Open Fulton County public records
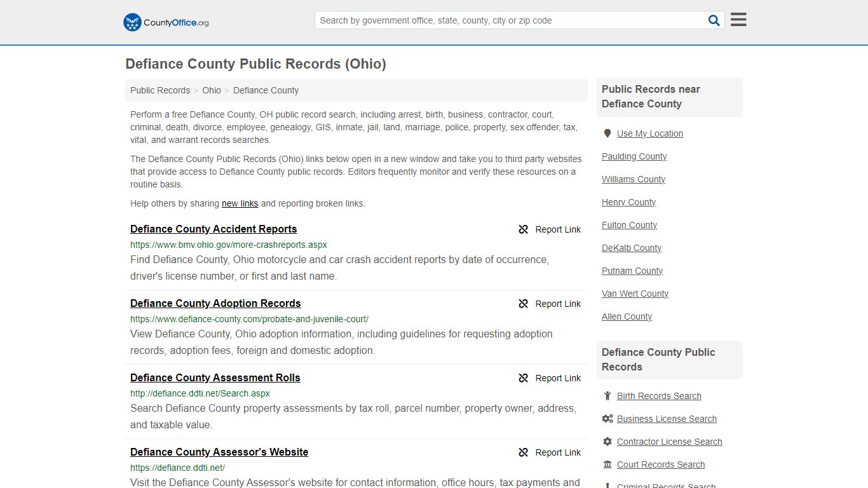This screenshot has height=488, width=868. click(630, 225)
